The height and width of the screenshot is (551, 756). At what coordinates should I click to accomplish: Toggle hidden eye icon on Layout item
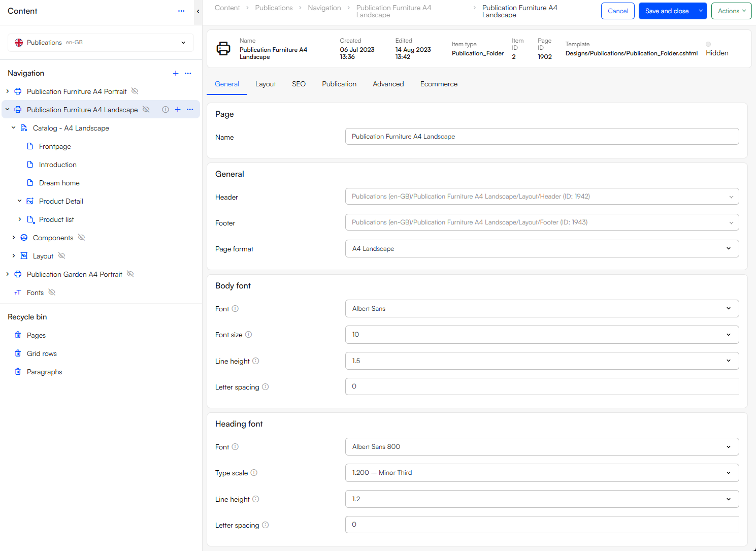click(62, 256)
